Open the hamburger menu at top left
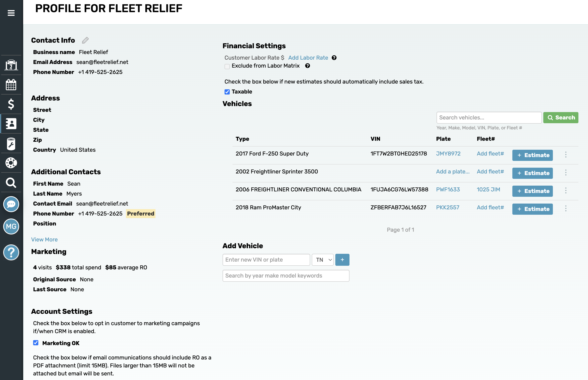Viewport: 588px width, 380px height. [x=11, y=13]
